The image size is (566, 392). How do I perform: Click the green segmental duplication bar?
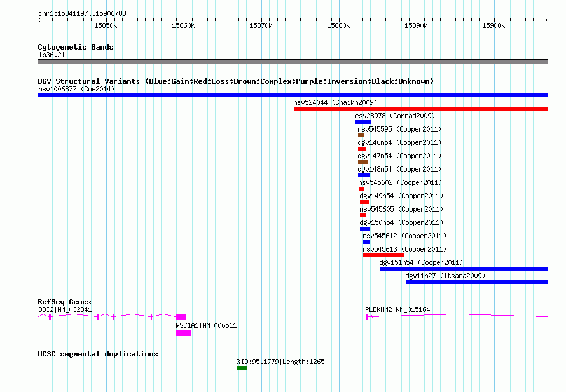[x=242, y=368]
